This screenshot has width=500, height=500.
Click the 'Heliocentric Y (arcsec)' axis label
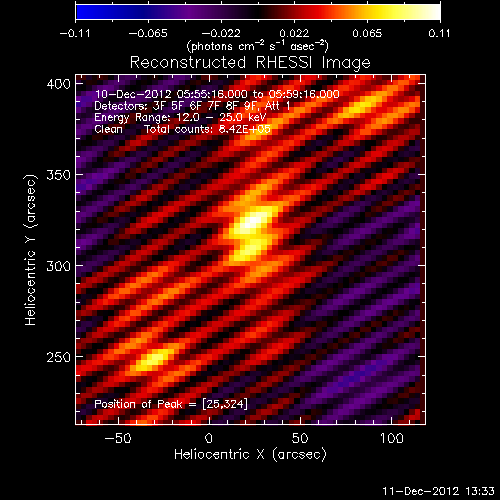[x=31, y=250]
